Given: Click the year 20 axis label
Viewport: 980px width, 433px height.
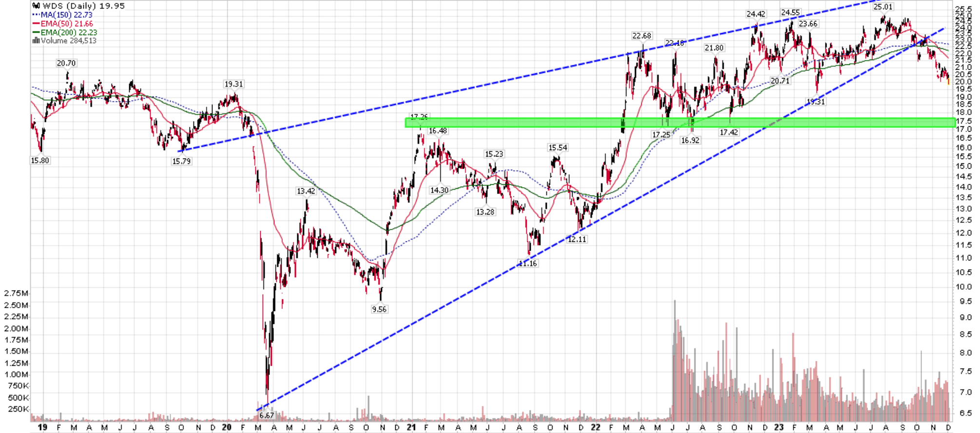Looking at the screenshot, I should tap(227, 428).
